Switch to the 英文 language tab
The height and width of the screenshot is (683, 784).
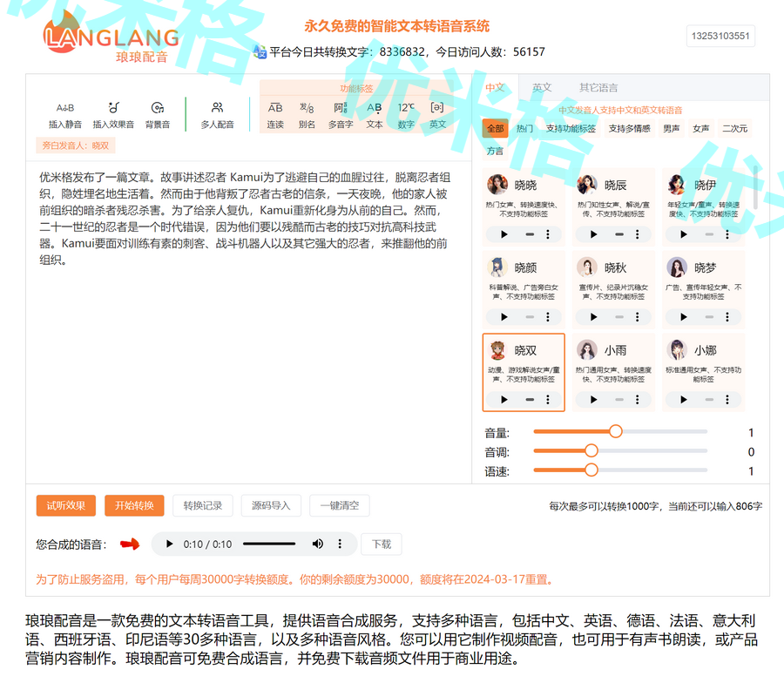tap(542, 88)
